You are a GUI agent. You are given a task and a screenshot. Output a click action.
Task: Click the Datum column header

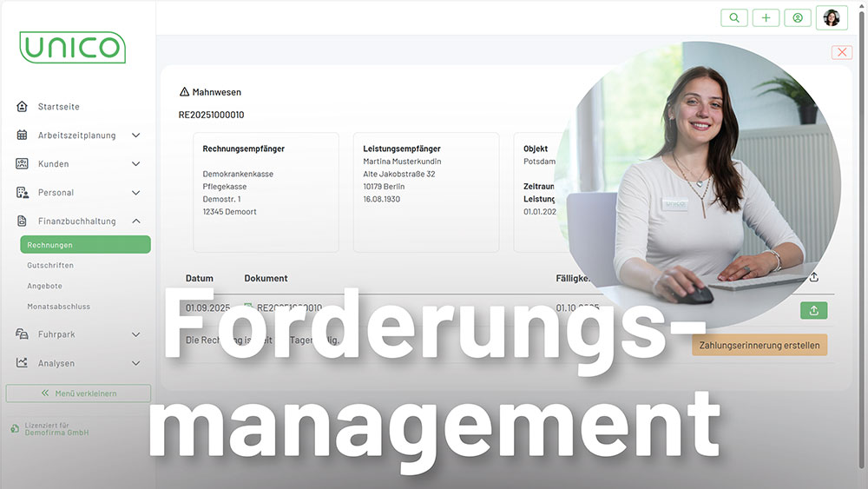click(x=200, y=278)
